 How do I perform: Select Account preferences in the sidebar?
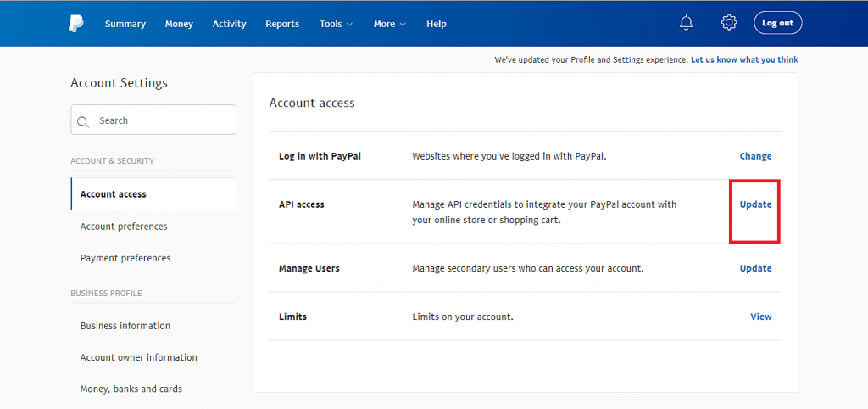[x=124, y=227]
